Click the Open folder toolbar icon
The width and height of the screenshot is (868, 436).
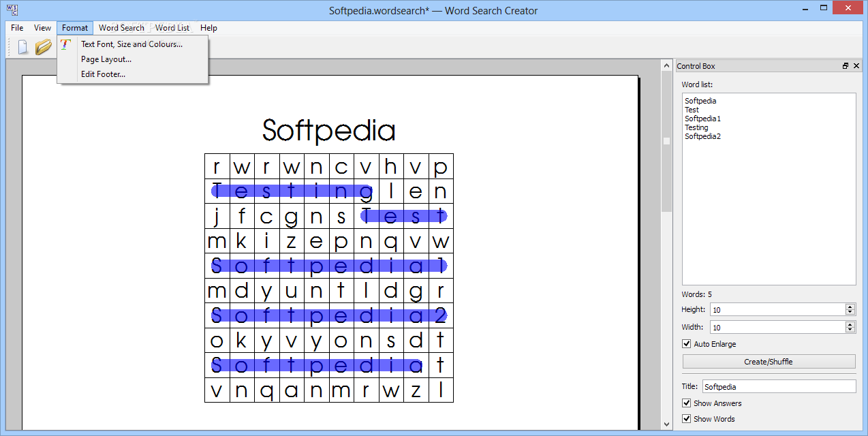44,47
